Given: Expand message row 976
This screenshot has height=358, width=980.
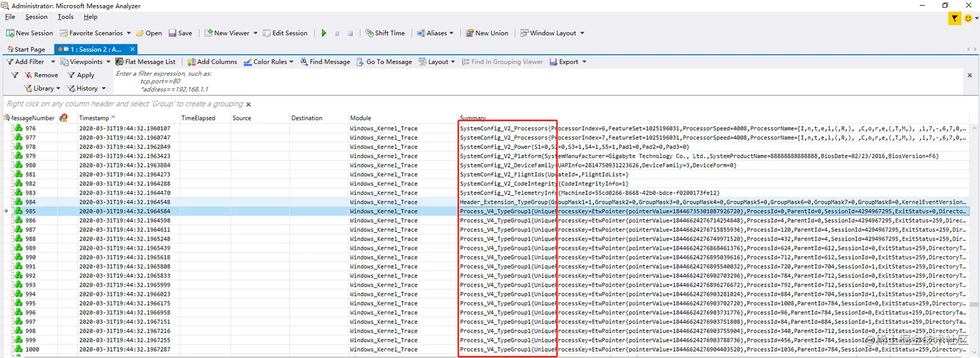Looking at the screenshot, I should pos(12,128).
